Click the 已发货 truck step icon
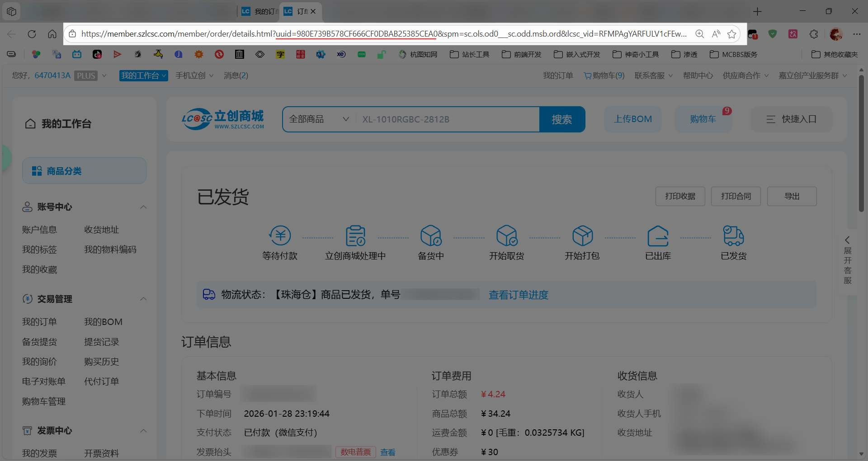 pos(733,235)
